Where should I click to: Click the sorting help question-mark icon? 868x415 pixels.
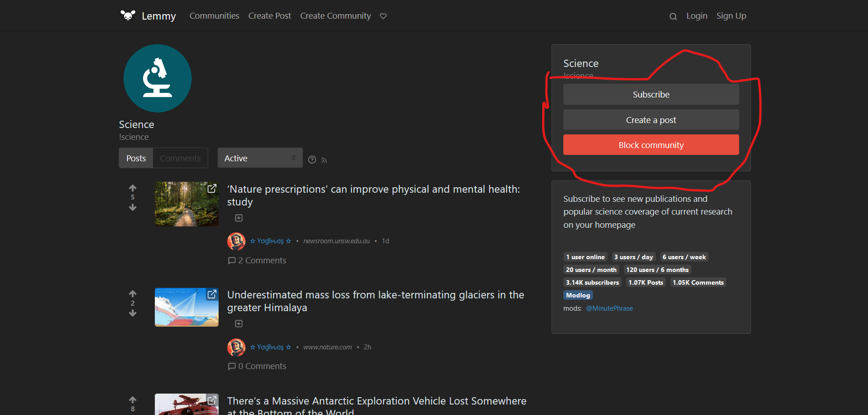[x=312, y=159]
